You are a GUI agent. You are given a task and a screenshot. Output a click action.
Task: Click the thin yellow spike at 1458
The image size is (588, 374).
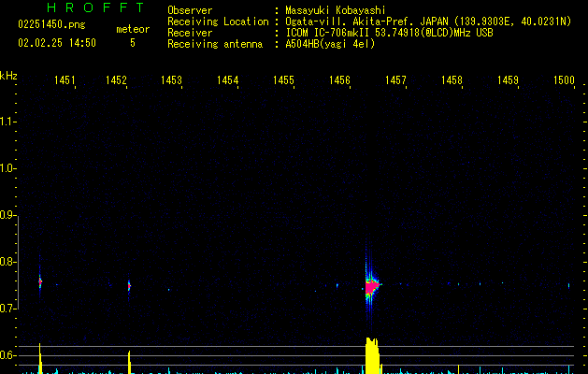coord(458,368)
